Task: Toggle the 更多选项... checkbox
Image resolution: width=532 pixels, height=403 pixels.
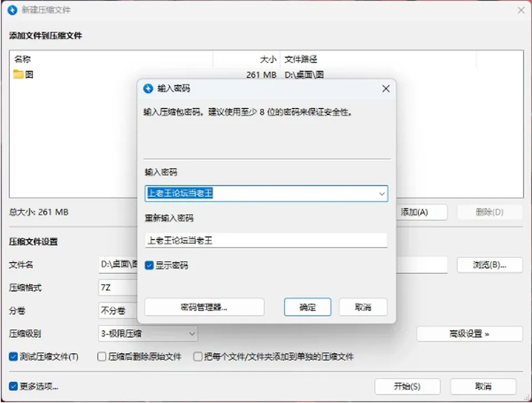Action: (13, 386)
